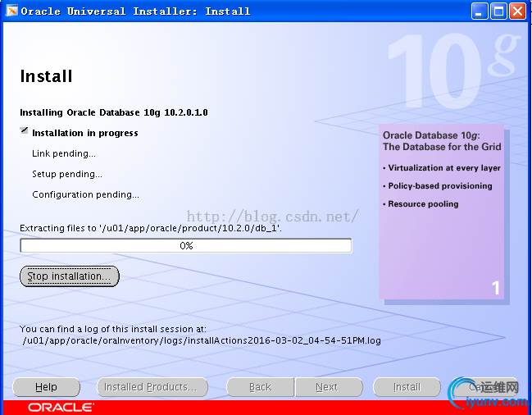Click the installActions log file path
532x415 pixels.
[x=202, y=340]
